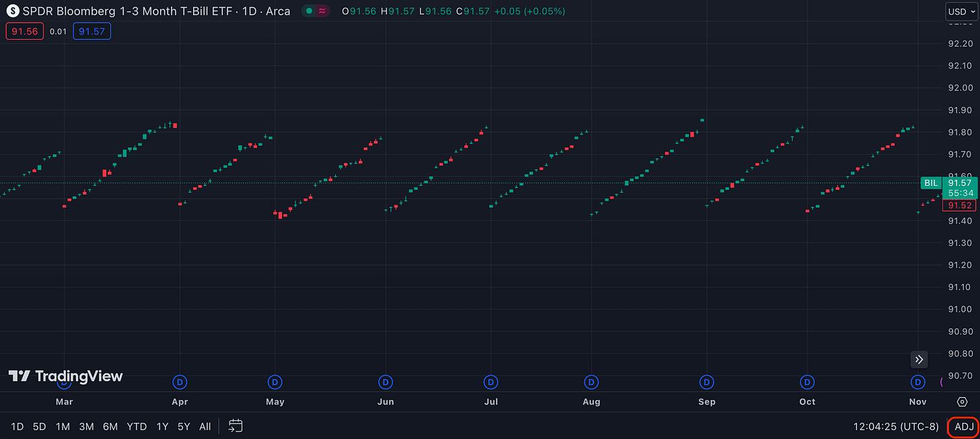Viewport: 980px width, 439px height.
Task: Click the 0.01 spread value
Action: [59, 31]
